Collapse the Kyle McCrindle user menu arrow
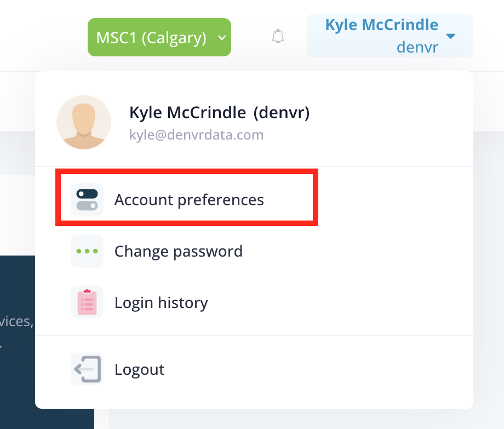Image resolution: width=504 pixels, height=429 pixels. (x=451, y=36)
